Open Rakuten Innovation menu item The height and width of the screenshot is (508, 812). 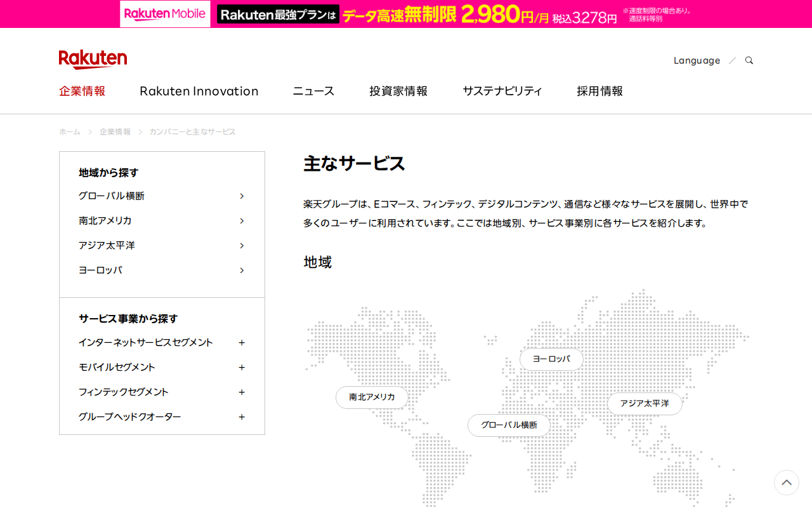(x=199, y=91)
